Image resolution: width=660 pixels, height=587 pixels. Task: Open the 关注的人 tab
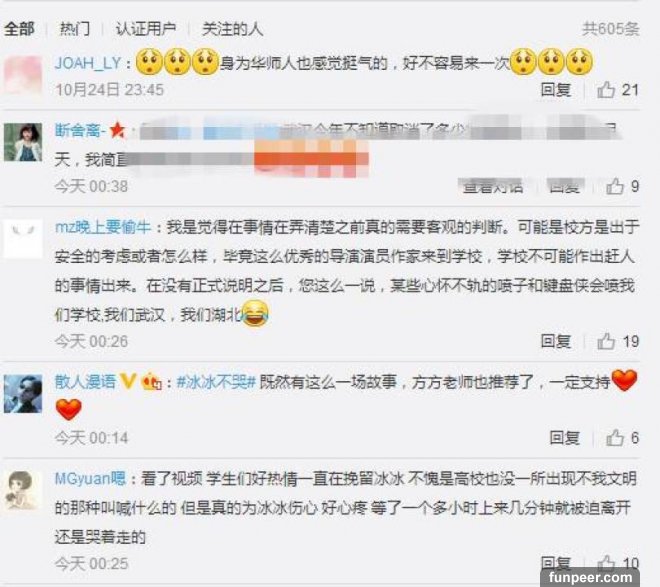pyautogui.click(x=232, y=29)
